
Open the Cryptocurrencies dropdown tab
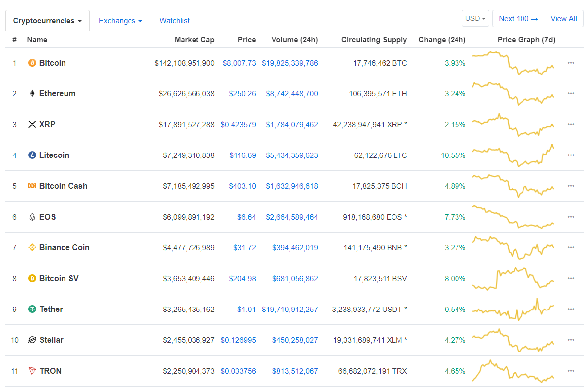point(48,21)
